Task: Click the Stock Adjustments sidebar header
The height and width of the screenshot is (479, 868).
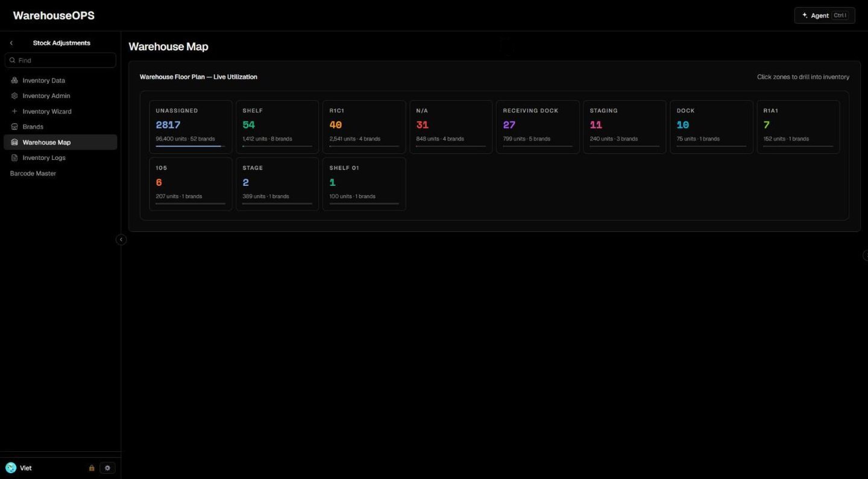Action: pyautogui.click(x=61, y=43)
